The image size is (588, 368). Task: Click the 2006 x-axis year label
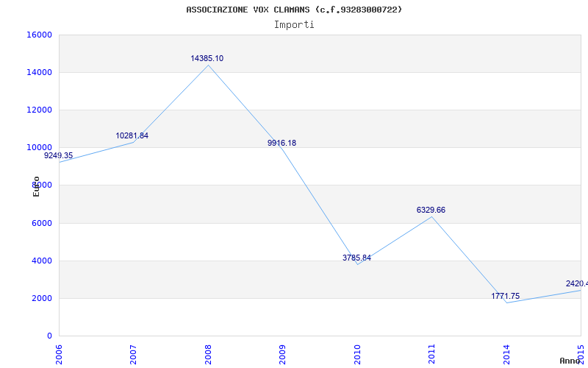(x=59, y=354)
